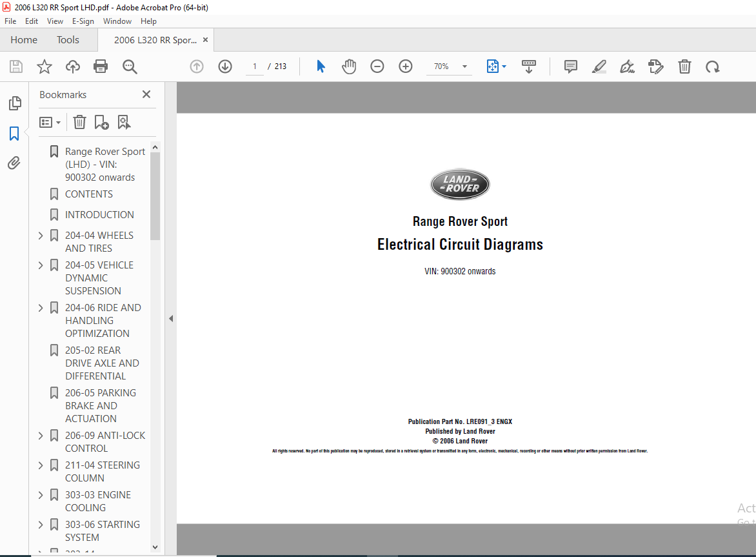
Task: Expand 211-04 STEERING COLUMN bookmark
Action: click(41, 465)
